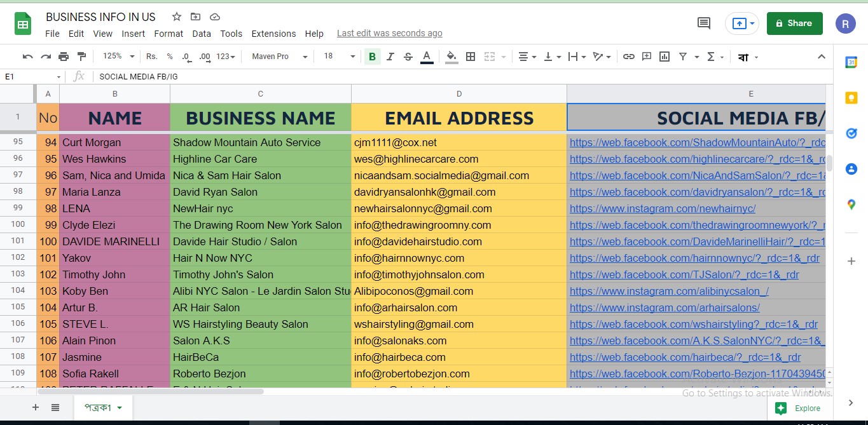Toggle Bold formatting
Screen dimensions: 868x425
372,57
